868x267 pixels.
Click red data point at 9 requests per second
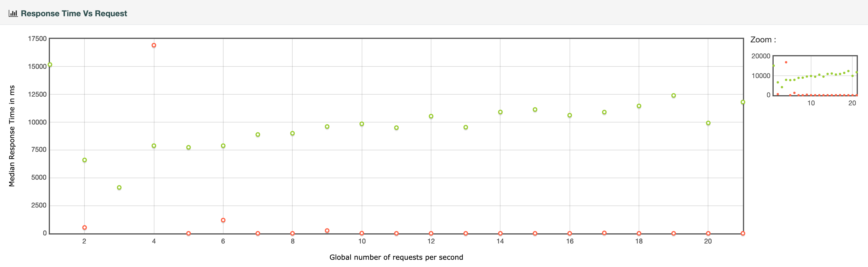327,231
